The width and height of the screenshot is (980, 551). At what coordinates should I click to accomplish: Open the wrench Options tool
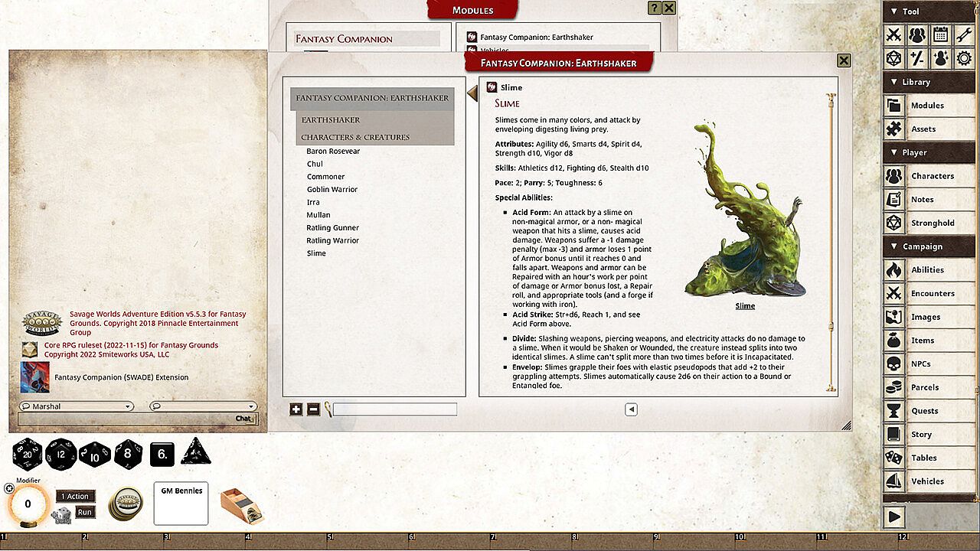(x=965, y=34)
